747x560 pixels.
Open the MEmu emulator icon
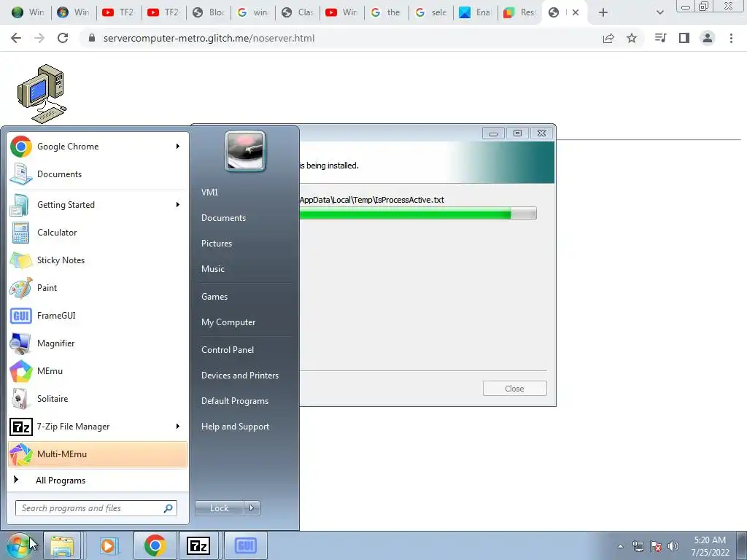[21, 371]
